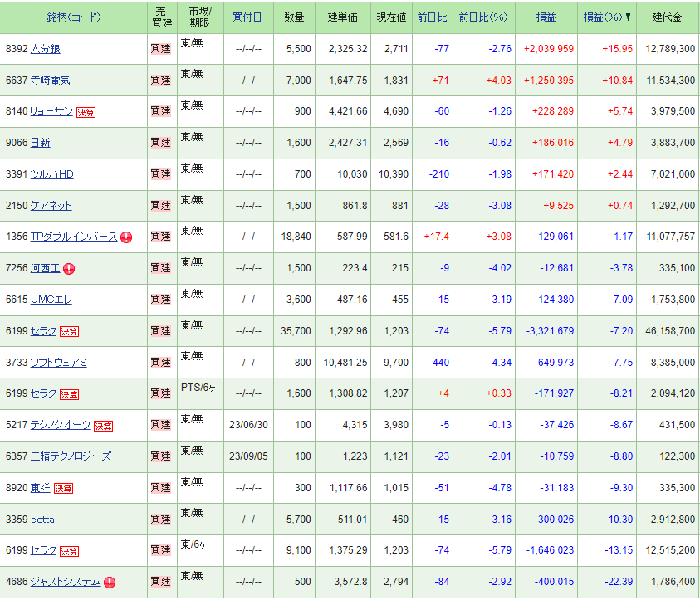This screenshot has width=700, height=605.
Task: Select the current price 10,390
Action: [394, 174]
